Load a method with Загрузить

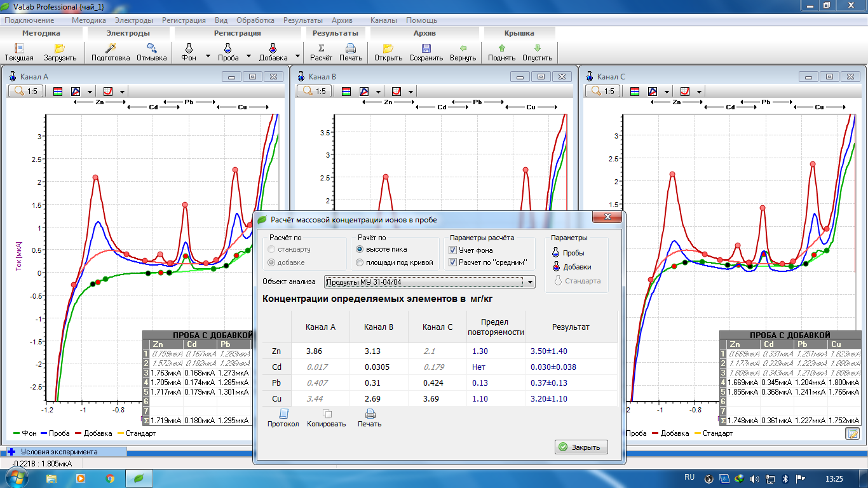(60, 52)
